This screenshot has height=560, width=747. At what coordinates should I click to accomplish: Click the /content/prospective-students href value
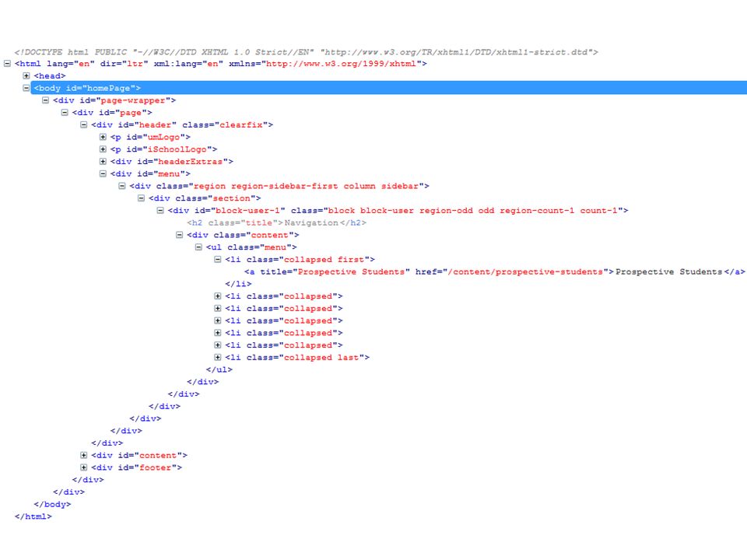525,271
